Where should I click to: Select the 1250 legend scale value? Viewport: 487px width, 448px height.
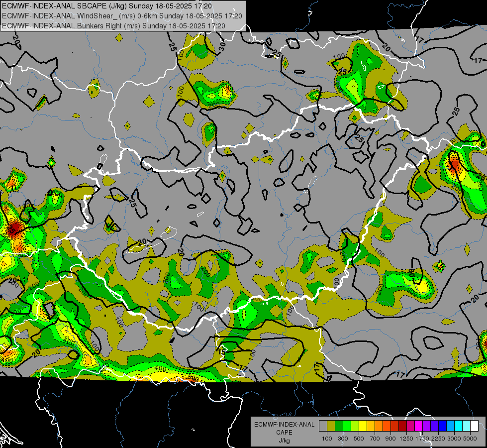click(406, 439)
